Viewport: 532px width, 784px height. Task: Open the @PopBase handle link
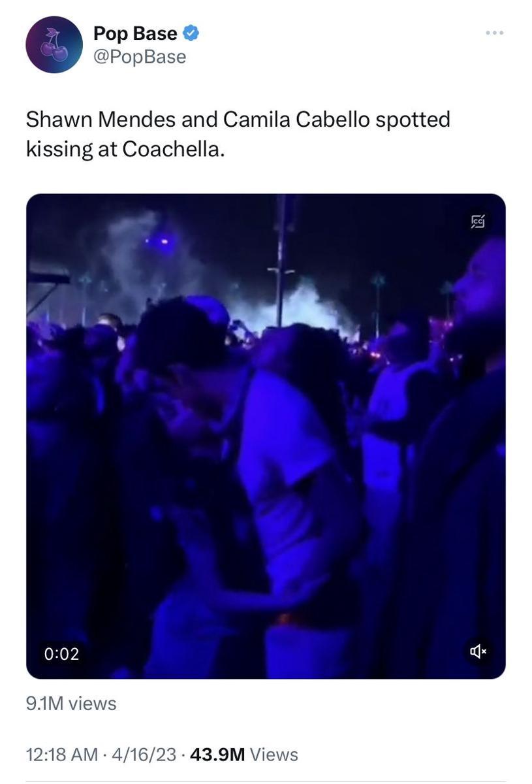140,57
